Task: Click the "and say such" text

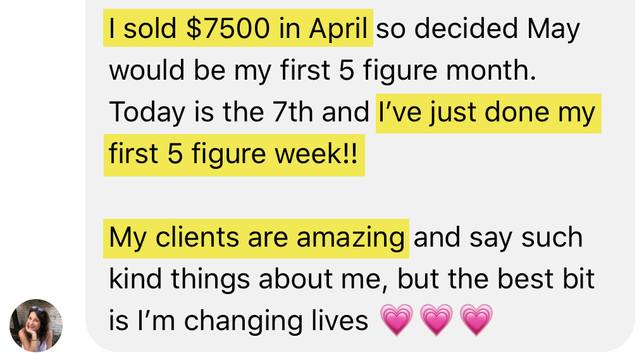Action: click(498, 237)
